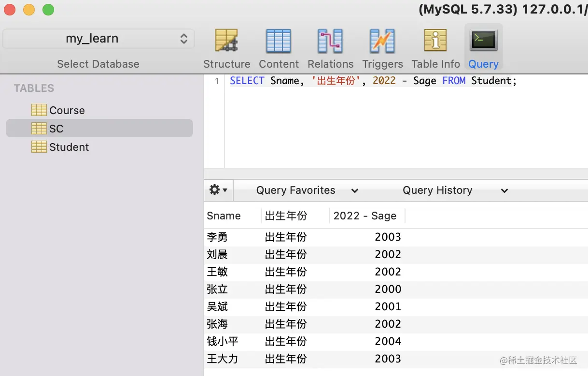Open the Table Info icon
The image size is (588, 376).
tap(435, 40)
